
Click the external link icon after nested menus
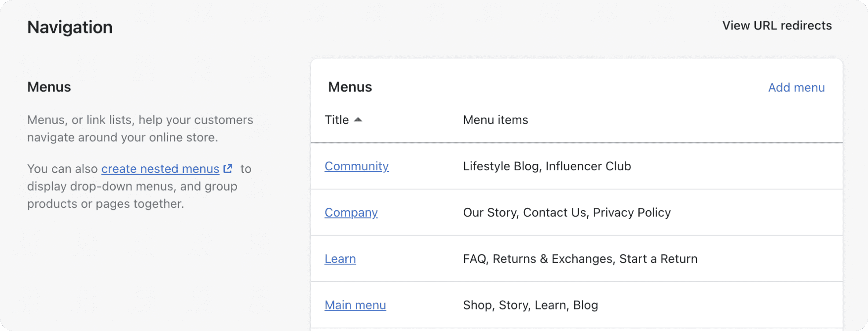228,169
